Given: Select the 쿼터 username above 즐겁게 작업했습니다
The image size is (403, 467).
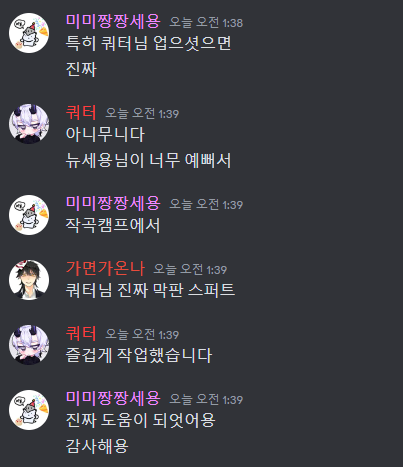Looking at the screenshot, I should [x=81, y=333].
